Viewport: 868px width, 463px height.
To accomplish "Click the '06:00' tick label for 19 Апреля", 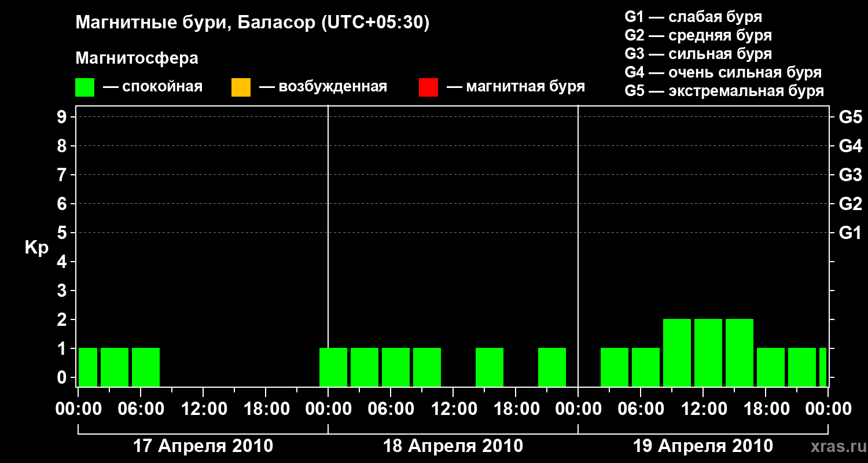I will pyautogui.click(x=641, y=409).
